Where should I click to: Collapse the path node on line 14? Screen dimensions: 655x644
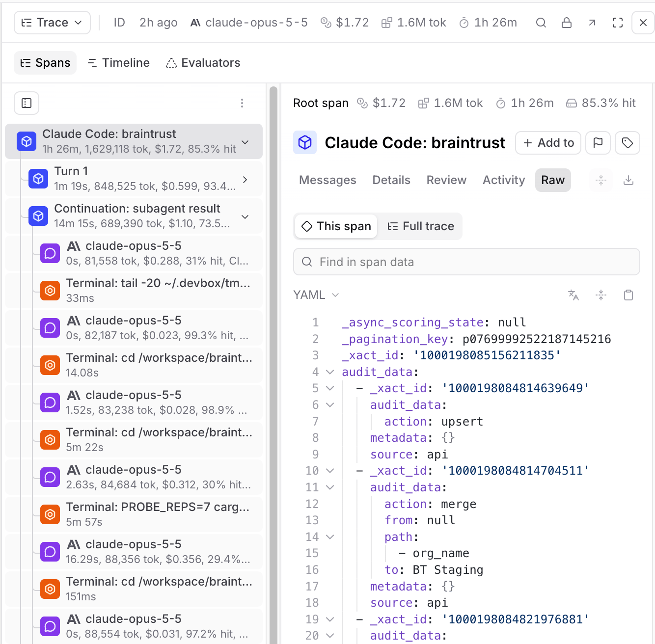click(330, 537)
